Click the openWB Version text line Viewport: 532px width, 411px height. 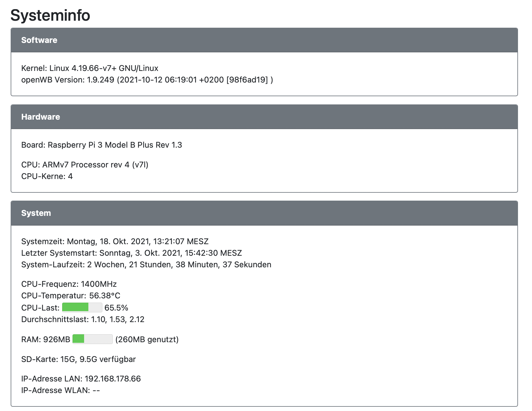tap(147, 80)
